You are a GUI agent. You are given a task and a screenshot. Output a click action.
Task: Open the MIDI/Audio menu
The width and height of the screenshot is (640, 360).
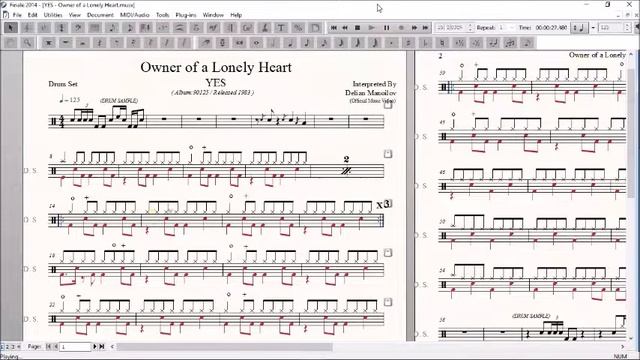135,15
